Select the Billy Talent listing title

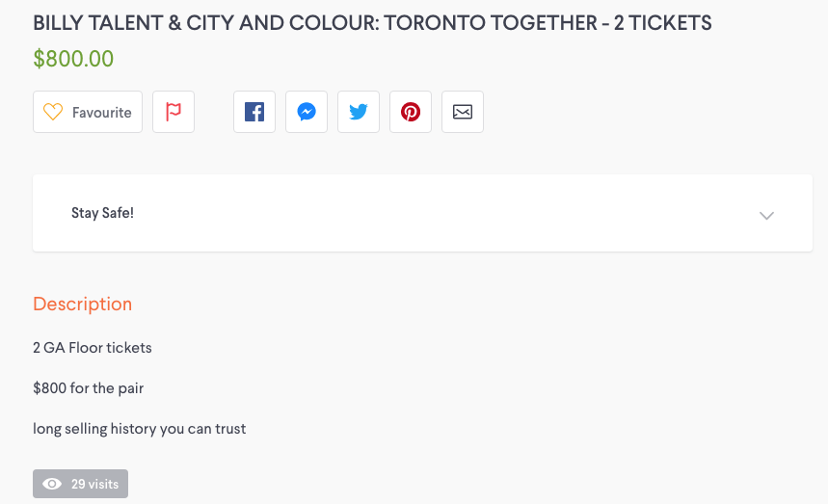point(372,23)
